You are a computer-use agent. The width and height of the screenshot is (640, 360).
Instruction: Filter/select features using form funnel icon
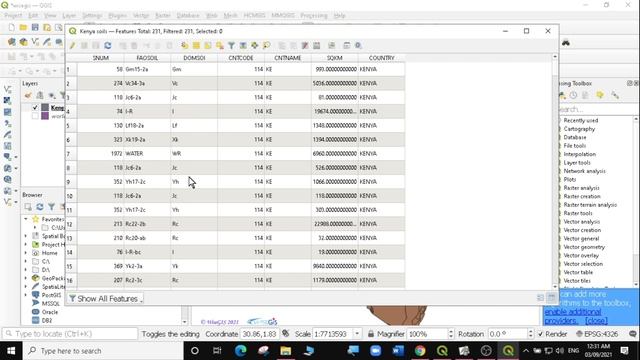pyautogui.click(x=231, y=45)
